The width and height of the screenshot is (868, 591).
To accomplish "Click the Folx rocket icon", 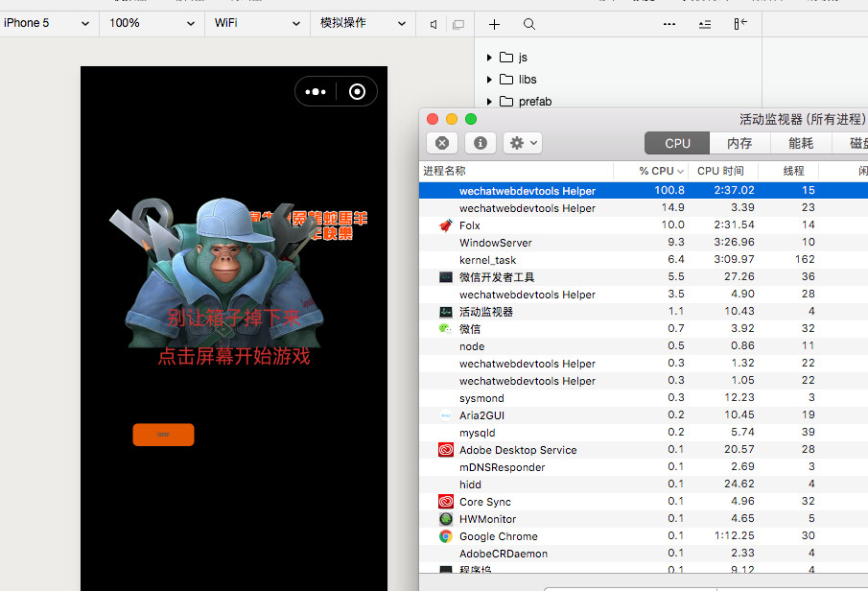I will point(446,225).
